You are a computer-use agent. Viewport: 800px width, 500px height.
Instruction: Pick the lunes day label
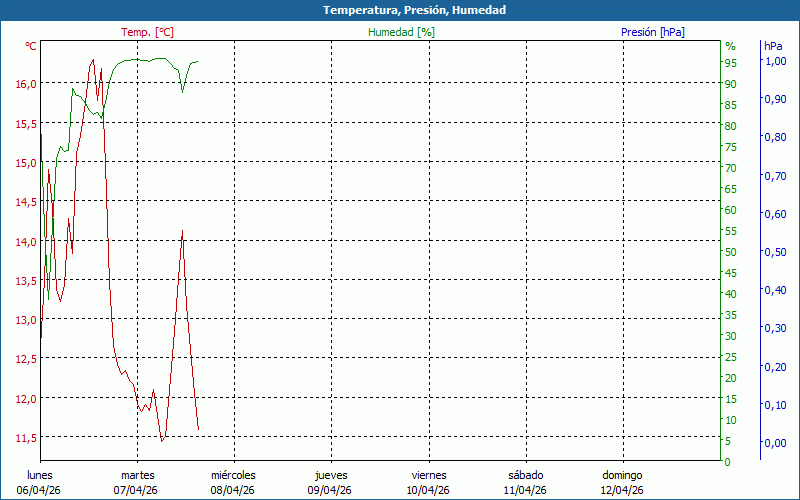click(x=40, y=475)
